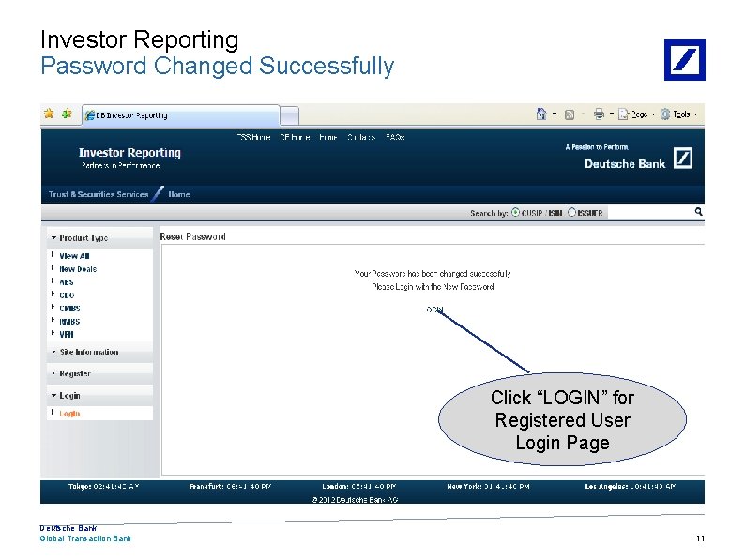Screen dimensions: 745x560
Task: Expand the Register section
Action: tap(99, 374)
